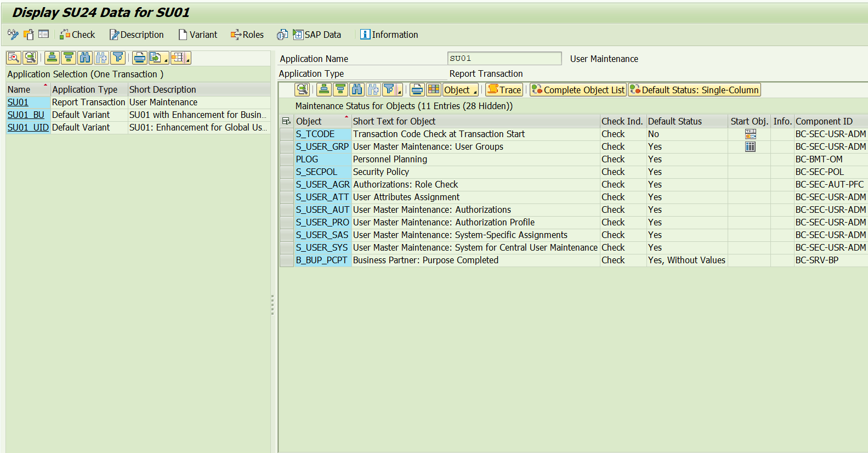This screenshot has height=453, width=868.
Task: Click Find Next in left list toolbar
Action: click(101, 58)
